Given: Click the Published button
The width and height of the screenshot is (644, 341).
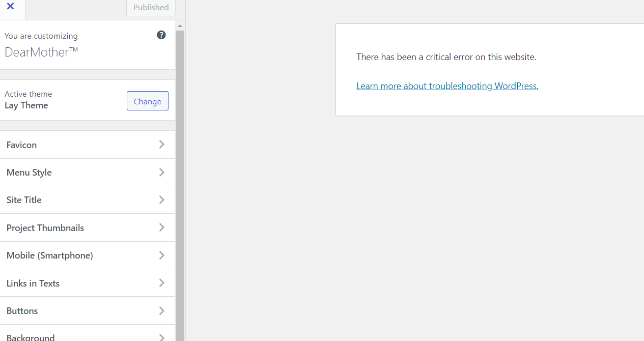Looking at the screenshot, I should click(x=151, y=8).
